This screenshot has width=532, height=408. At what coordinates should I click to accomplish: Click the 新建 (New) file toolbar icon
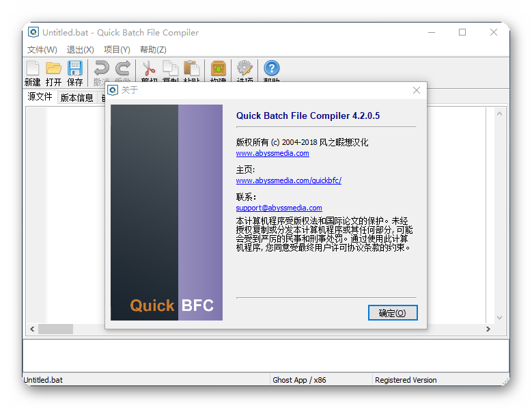point(32,69)
